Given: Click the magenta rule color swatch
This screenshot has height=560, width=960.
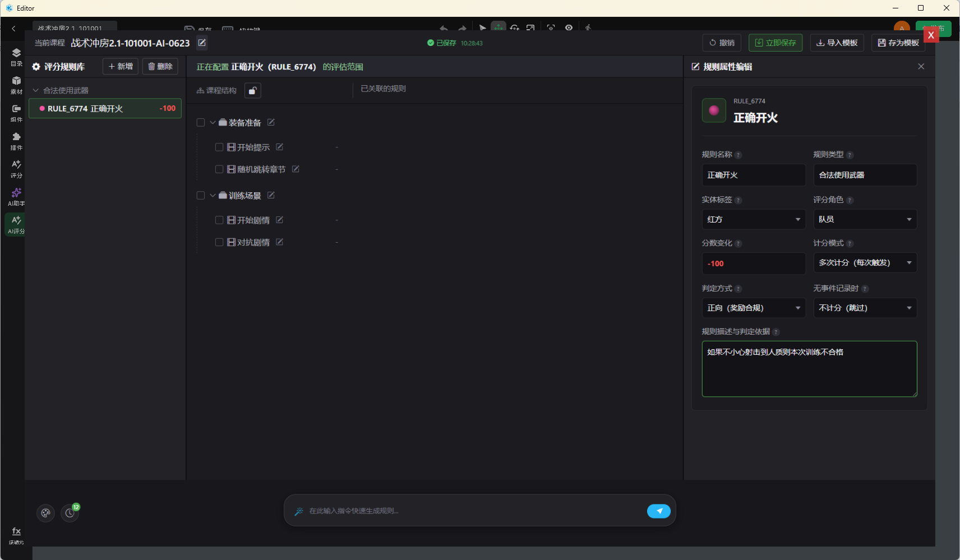Looking at the screenshot, I should coord(714,110).
